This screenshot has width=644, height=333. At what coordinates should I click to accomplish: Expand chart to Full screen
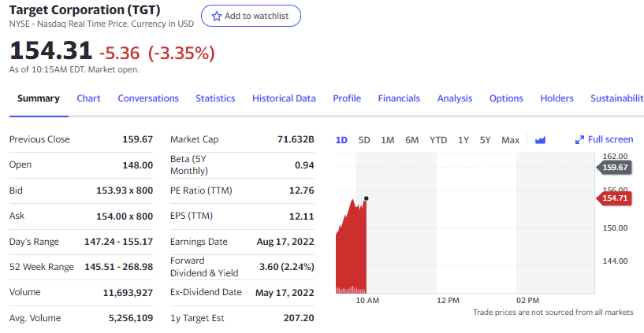pyautogui.click(x=605, y=139)
